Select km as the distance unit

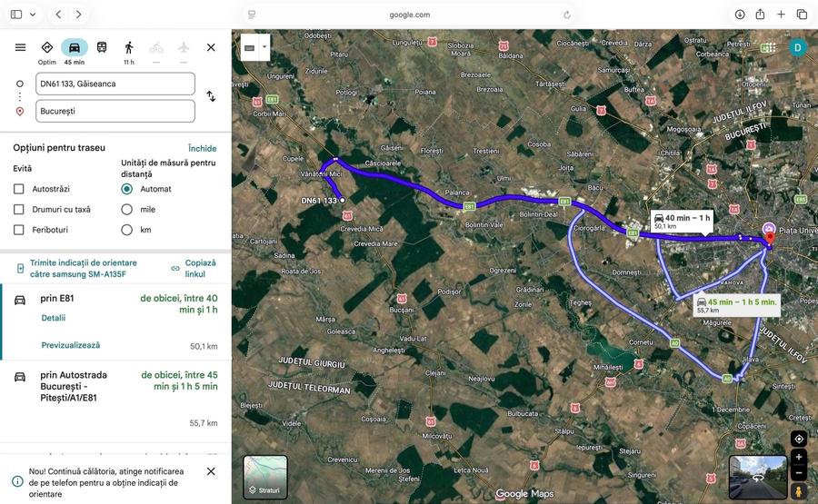tap(126, 230)
